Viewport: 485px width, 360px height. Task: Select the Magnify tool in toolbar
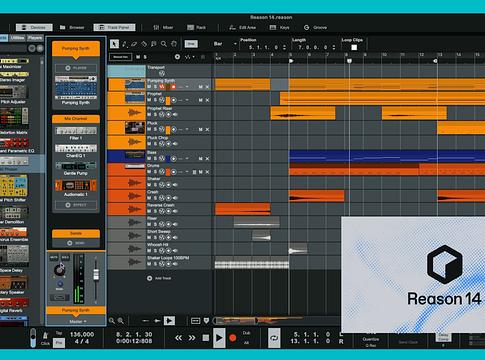[164, 44]
